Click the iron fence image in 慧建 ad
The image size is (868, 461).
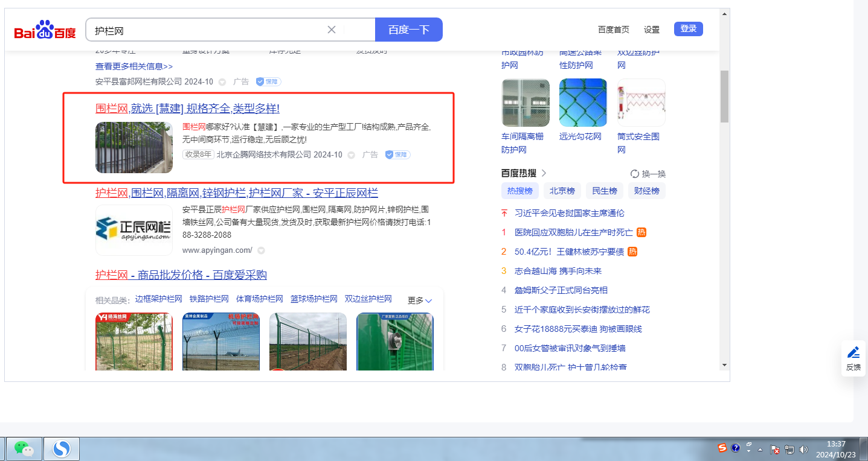pyautogui.click(x=134, y=148)
